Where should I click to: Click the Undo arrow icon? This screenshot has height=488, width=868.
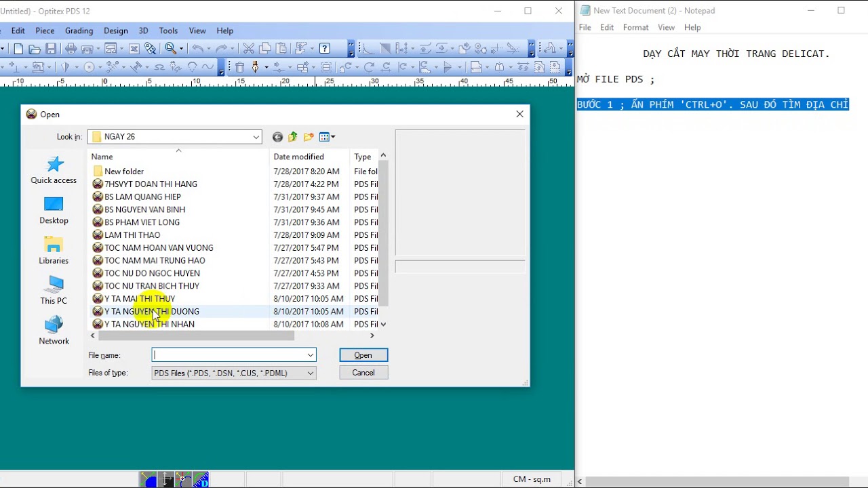pos(199,49)
